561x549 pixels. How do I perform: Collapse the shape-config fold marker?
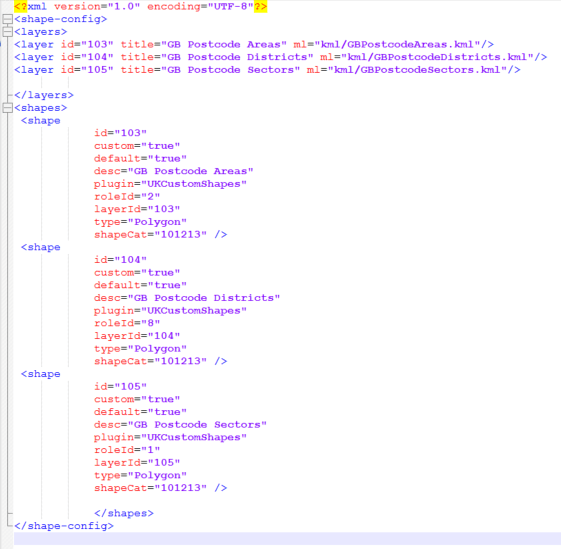[x=7, y=19]
